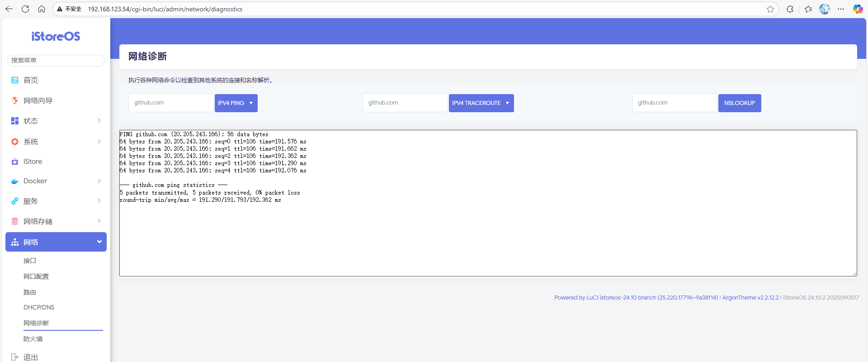Focus the 搜索菜单 search field
The height and width of the screenshot is (362, 868).
56,61
